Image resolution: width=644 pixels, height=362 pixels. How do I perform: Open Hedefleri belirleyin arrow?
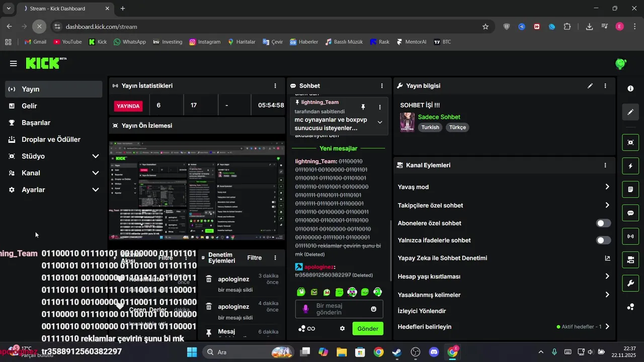[x=607, y=326]
